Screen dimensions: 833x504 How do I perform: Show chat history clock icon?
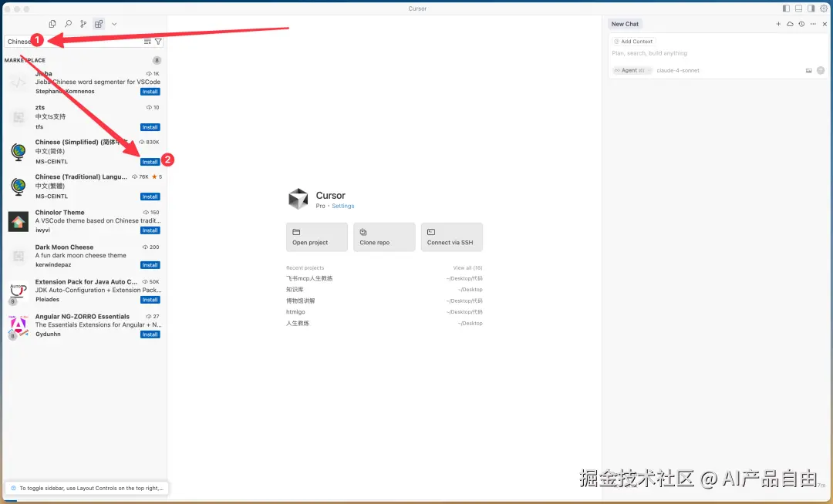[801, 24]
